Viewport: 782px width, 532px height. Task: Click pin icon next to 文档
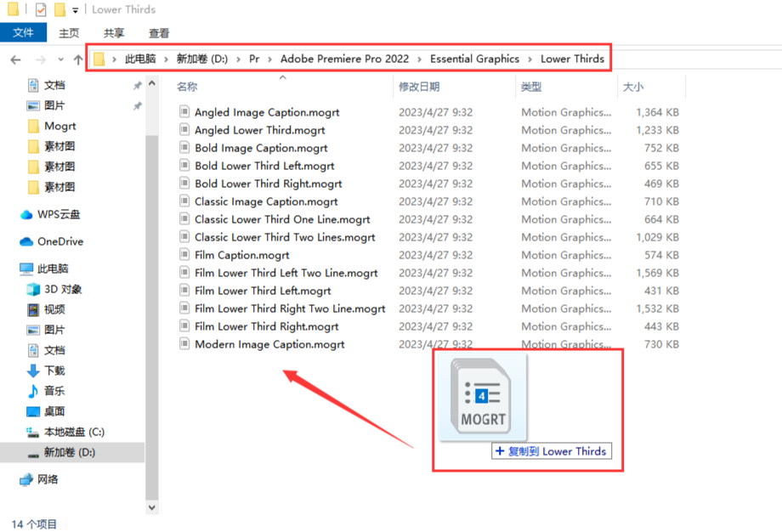pyautogui.click(x=138, y=86)
